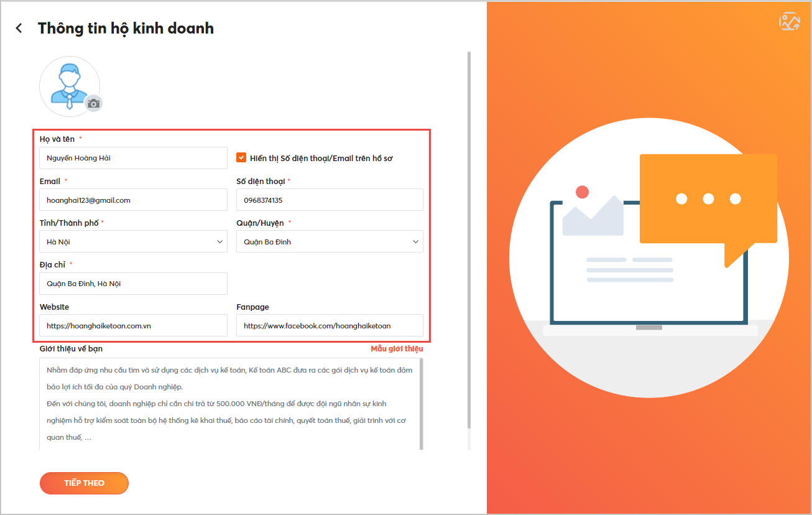Open the Tỉnh/Thành phố dropdown
Screen dimensions: 812x515
pyautogui.click(x=133, y=241)
